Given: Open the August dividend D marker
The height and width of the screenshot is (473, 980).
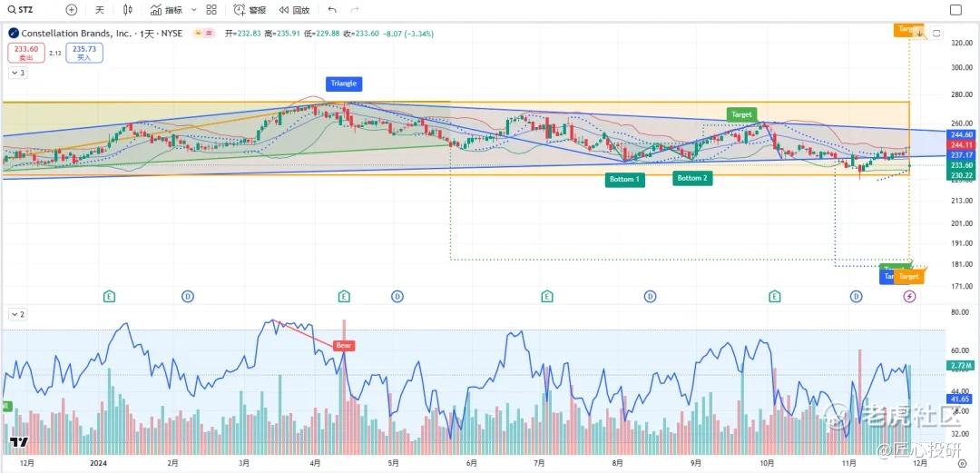Looking at the screenshot, I should pyautogui.click(x=651, y=296).
